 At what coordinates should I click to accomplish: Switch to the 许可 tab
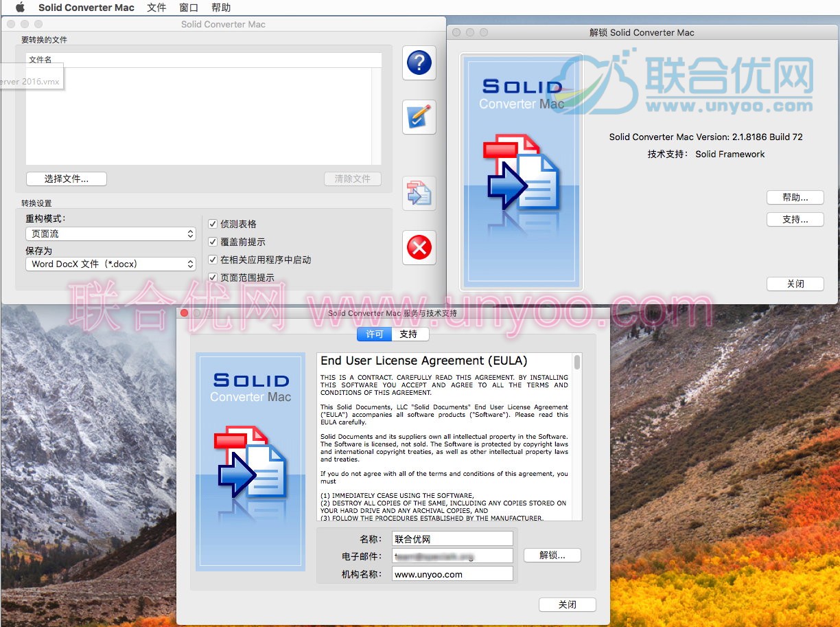[375, 334]
